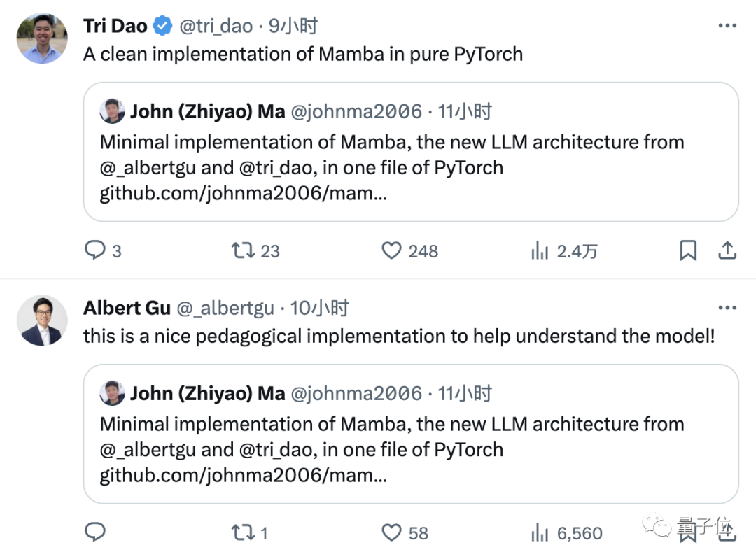Like Tri Dao's tweet
The width and height of the screenshot is (756, 559).
click(x=391, y=250)
